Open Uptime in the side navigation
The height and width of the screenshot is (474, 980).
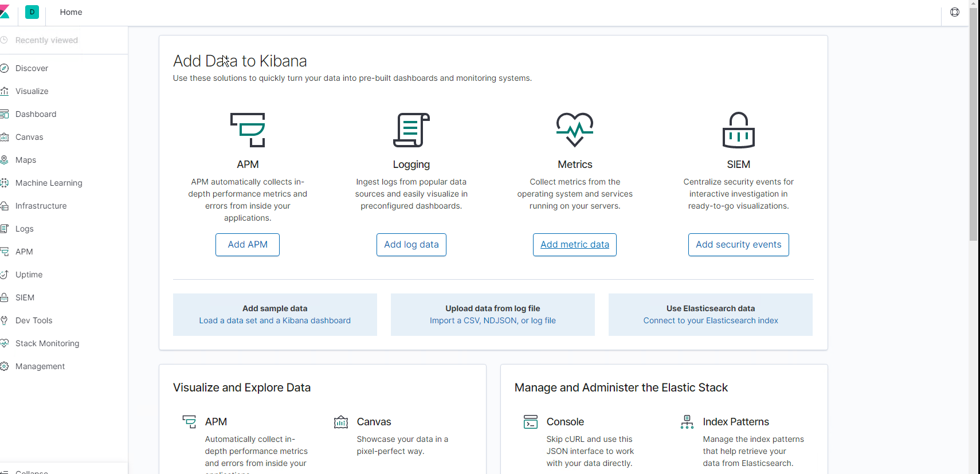tap(29, 275)
